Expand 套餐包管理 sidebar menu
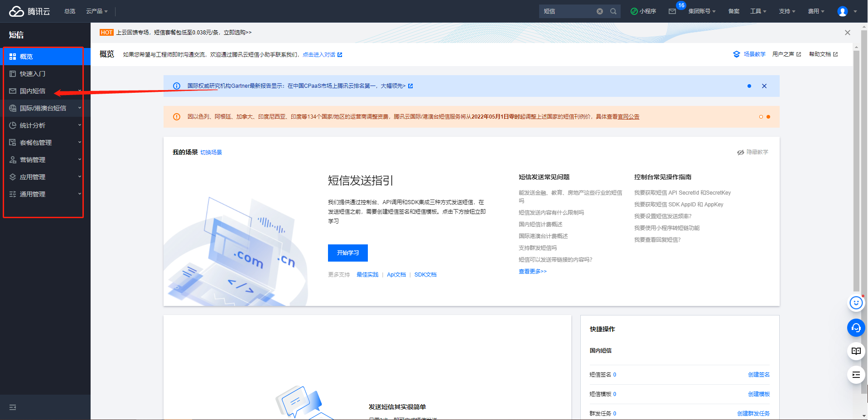868x420 pixels. click(45, 143)
